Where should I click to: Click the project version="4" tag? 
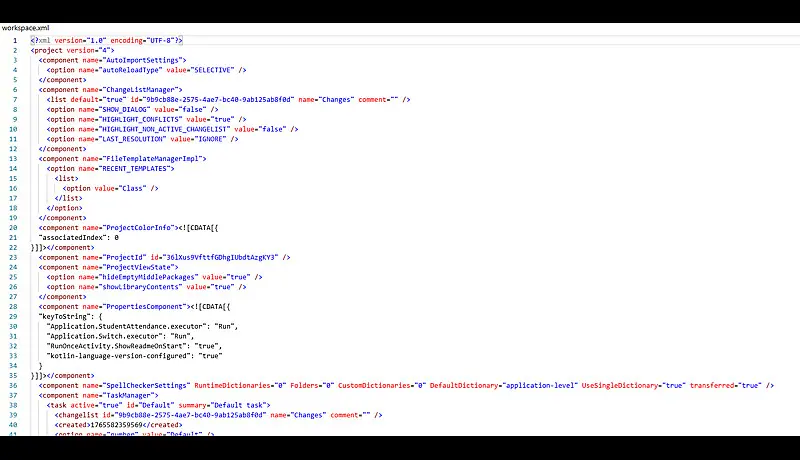72,50
